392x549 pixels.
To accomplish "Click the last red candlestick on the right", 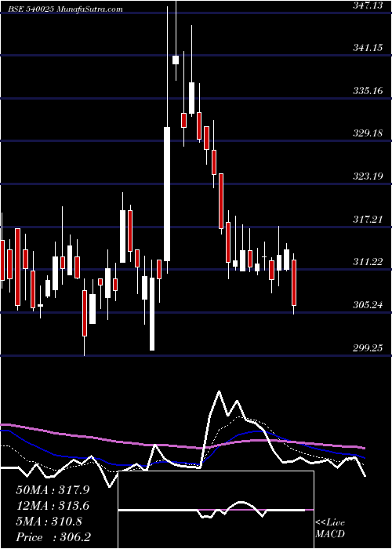I will tap(294, 282).
